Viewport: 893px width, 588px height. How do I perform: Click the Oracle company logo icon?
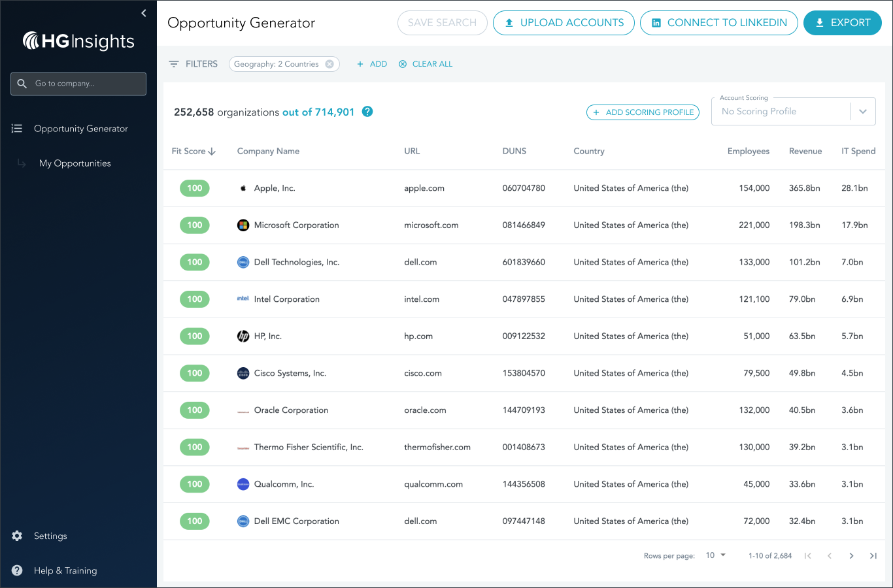tap(243, 411)
